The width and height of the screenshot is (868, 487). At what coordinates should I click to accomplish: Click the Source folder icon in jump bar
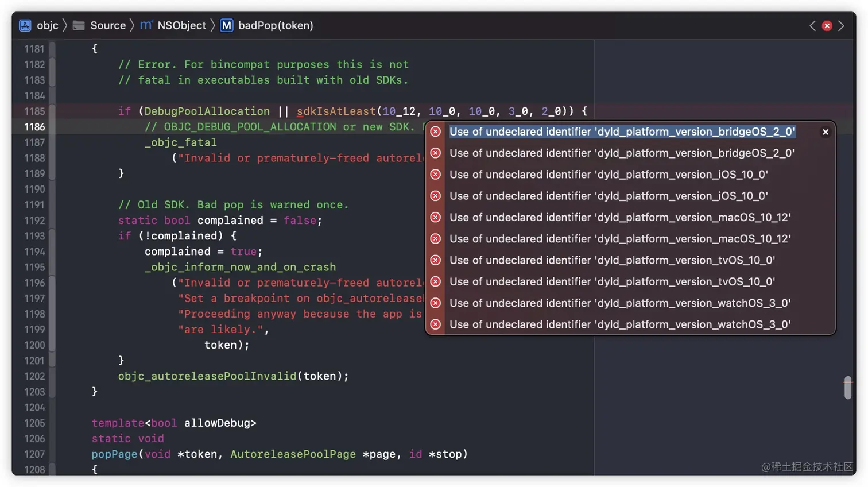tap(79, 25)
